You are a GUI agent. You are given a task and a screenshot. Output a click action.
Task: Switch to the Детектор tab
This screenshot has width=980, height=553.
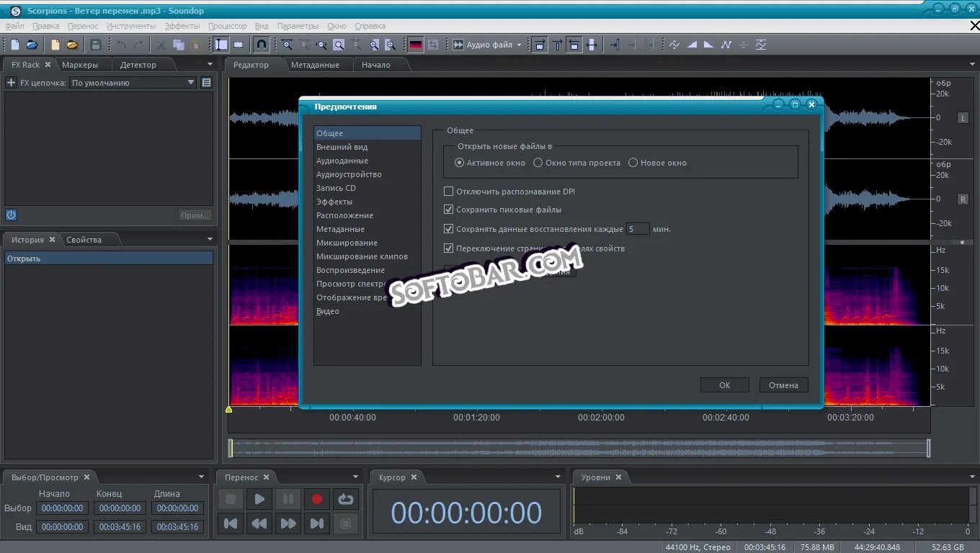(x=138, y=65)
